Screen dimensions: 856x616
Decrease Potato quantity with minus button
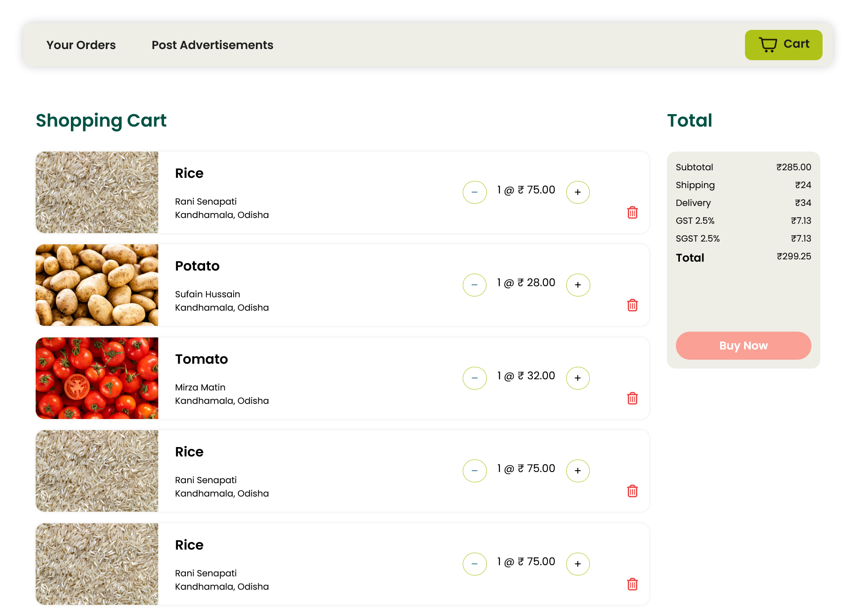(474, 285)
